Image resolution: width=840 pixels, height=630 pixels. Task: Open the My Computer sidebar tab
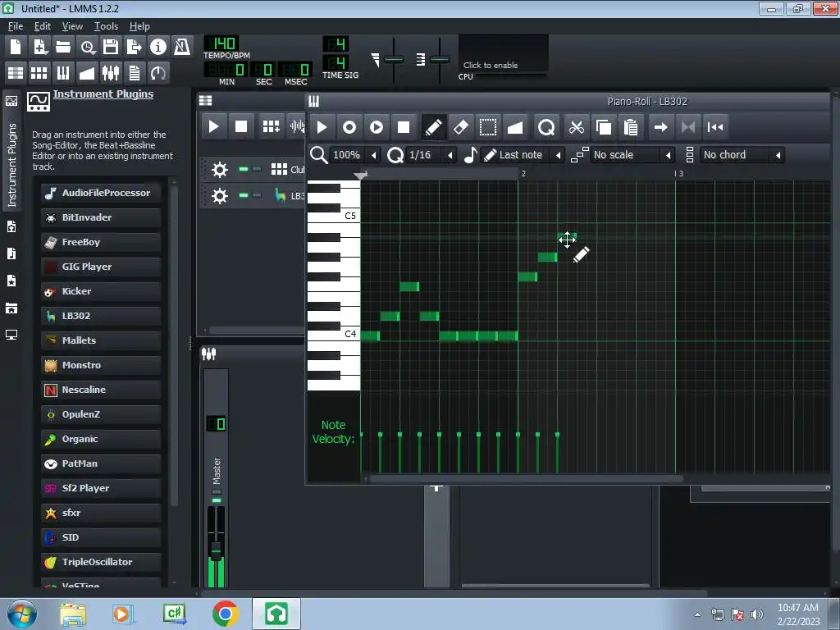(11, 336)
